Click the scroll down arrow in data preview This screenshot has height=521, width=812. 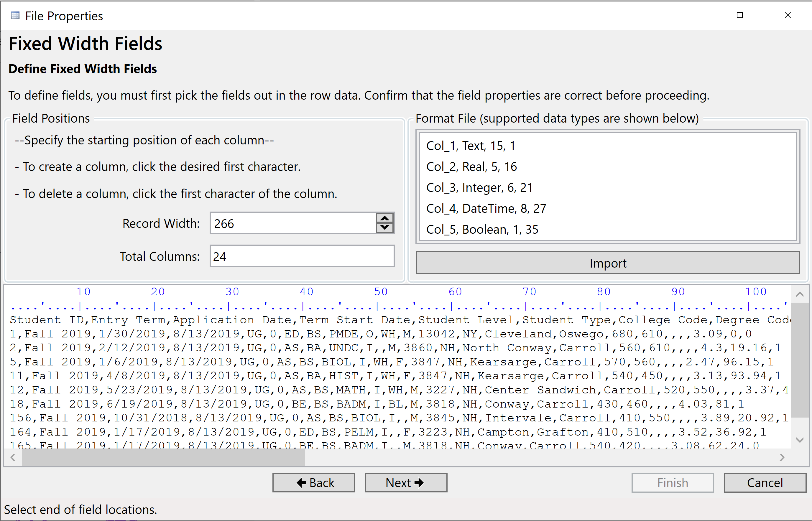pos(800,440)
